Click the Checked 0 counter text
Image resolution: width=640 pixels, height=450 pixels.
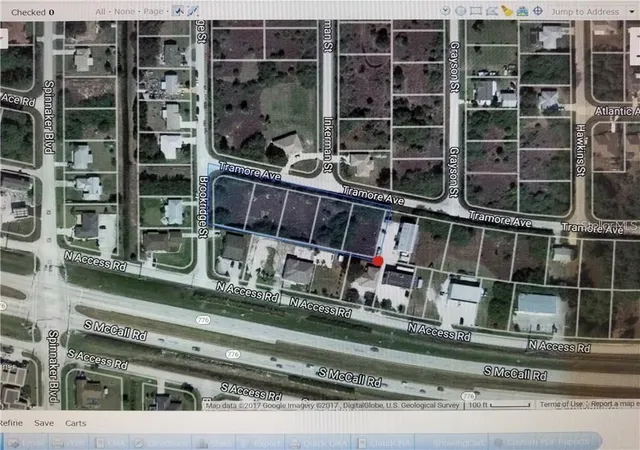coord(33,12)
